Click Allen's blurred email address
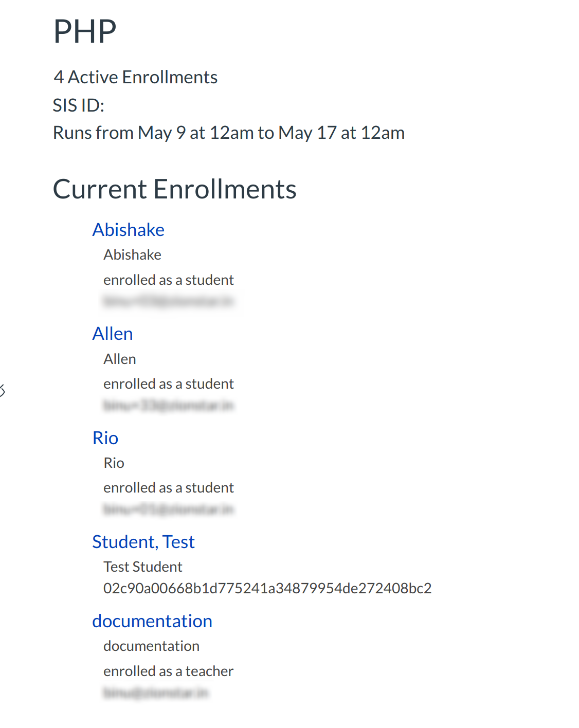The height and width of the screenshot is (728, 579). click(168, 406)
